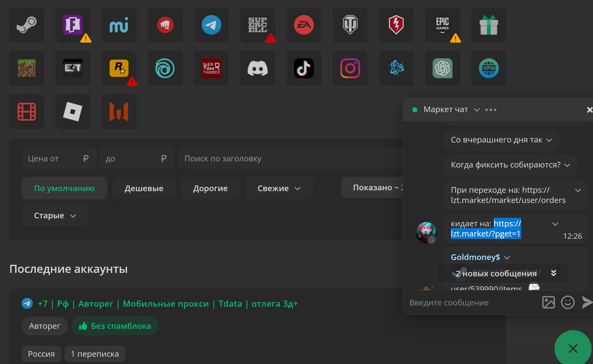Viewport: 593px width, 364px height.
Task: Focus the Поиск по заголовку search field
Action: (x=291, y=158)
